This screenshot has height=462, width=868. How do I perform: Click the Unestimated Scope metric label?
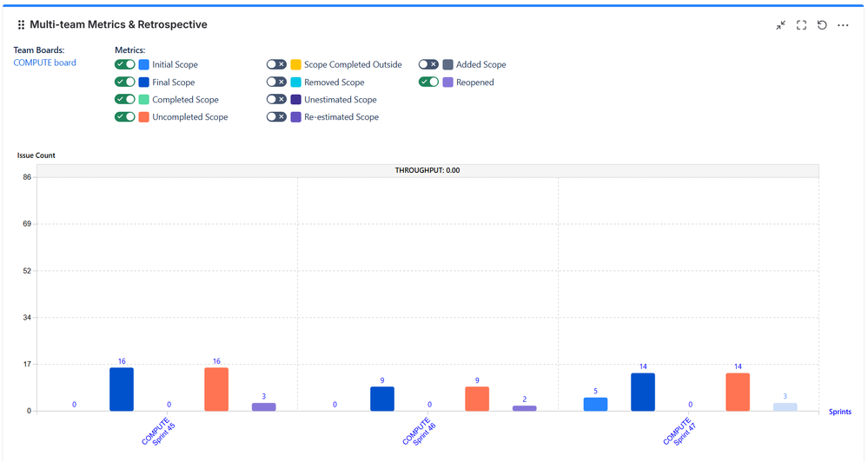341,100
